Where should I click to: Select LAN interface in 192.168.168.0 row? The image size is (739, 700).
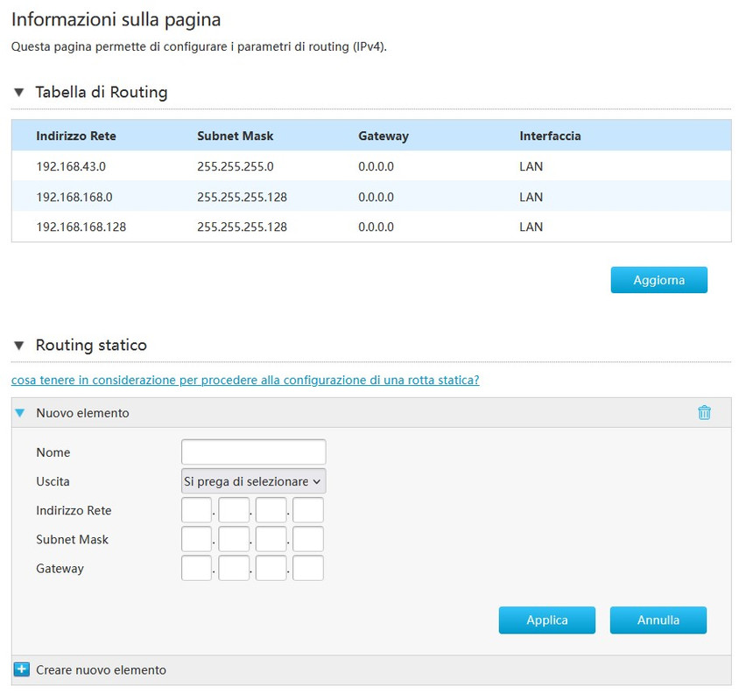(x=531, y=197)
